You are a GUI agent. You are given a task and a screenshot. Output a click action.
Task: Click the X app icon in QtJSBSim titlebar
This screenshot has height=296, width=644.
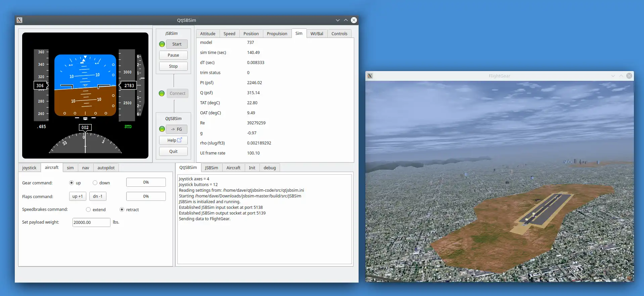point(19,20)
